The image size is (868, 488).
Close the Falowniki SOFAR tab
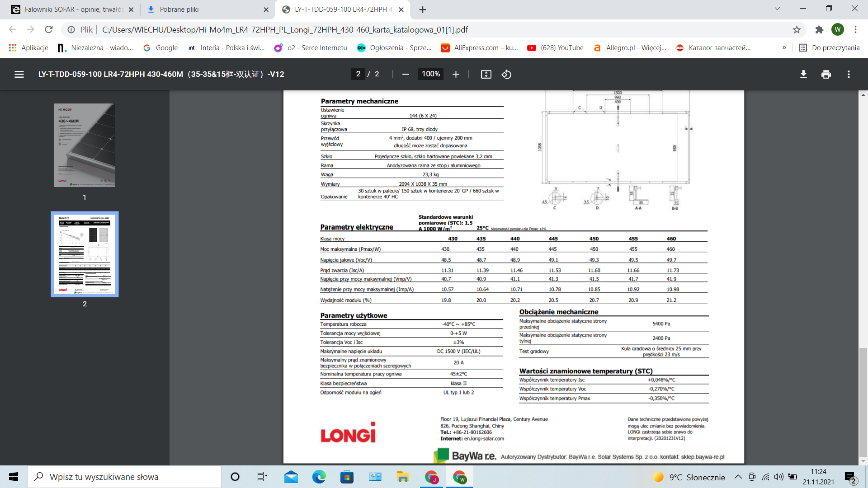(x=131, y=9)
